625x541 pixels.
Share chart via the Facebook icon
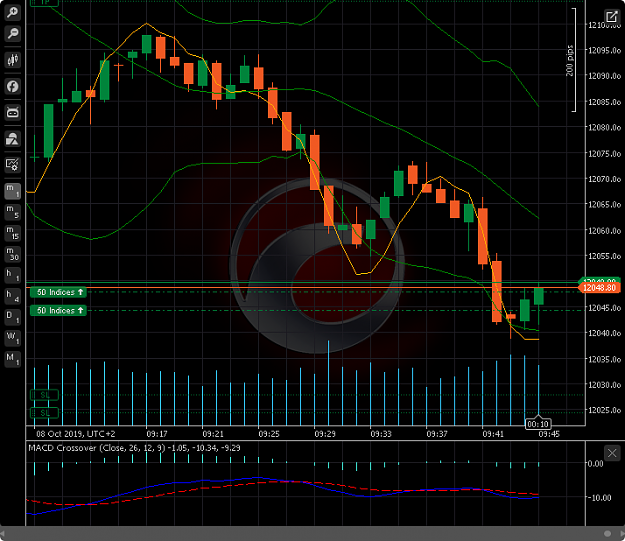pyautogui.click(x=12, y=86)
